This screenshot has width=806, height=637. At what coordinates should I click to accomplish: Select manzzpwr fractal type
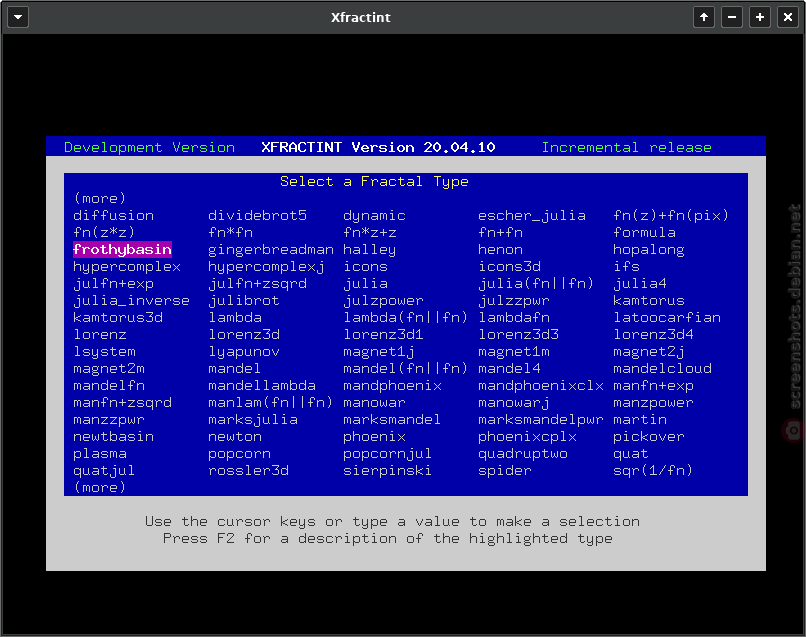[x=109, y=419]
